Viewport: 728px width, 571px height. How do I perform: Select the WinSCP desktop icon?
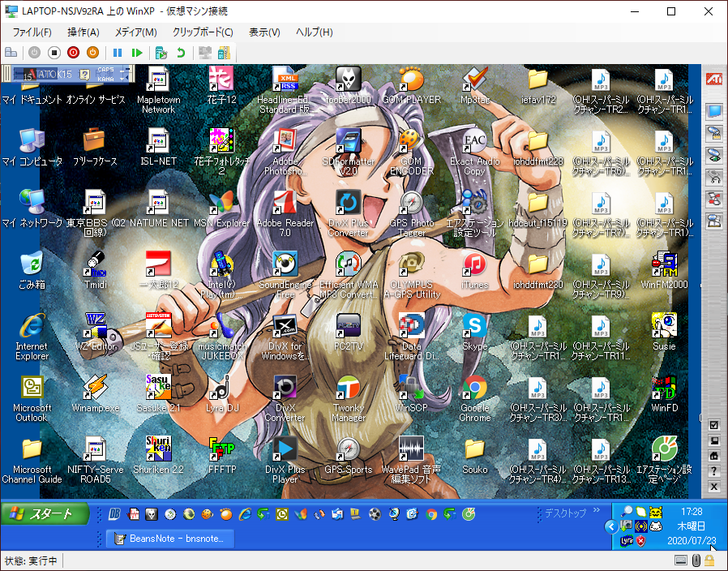pyautogui.click(x=411, y=394)
